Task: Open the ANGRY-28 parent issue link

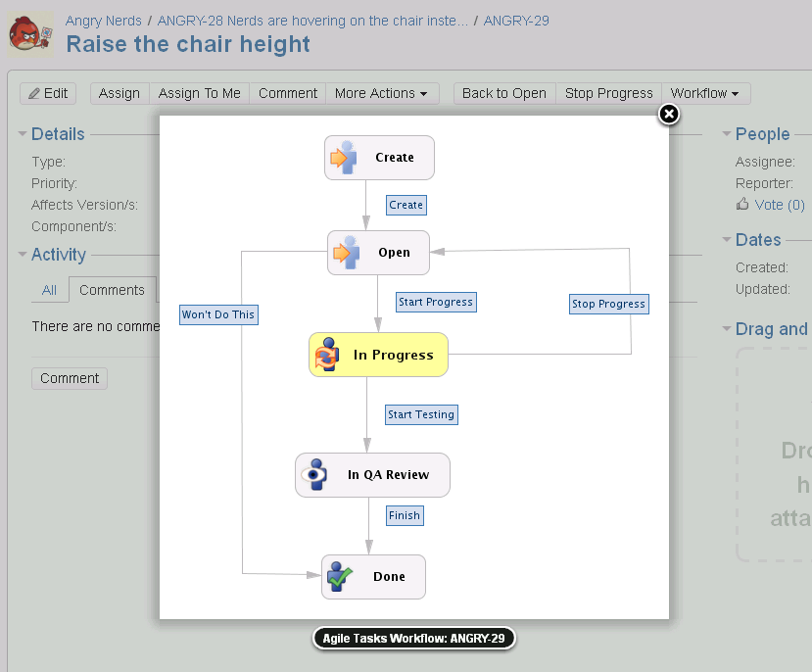Action: tap(312, 21)
